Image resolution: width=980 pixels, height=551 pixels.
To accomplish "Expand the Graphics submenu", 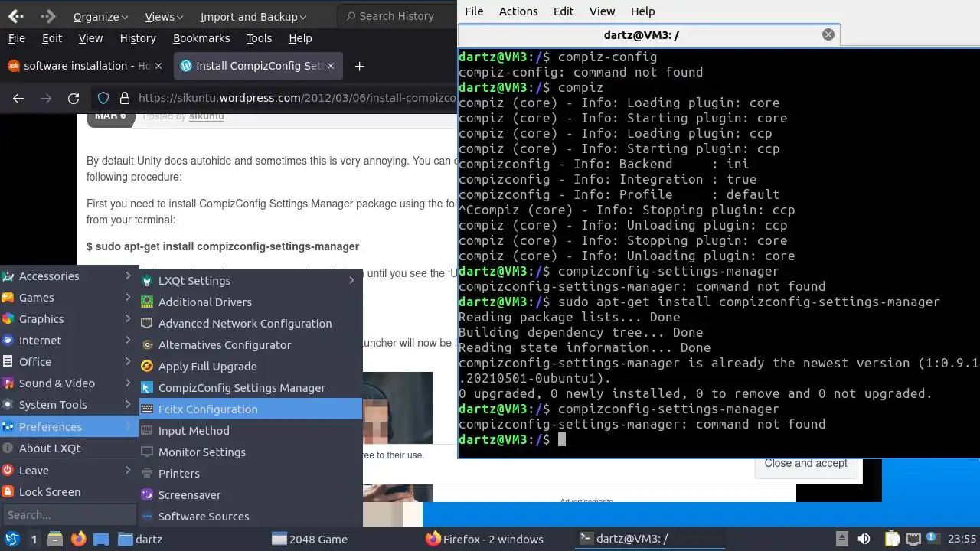I will [69, 319].
